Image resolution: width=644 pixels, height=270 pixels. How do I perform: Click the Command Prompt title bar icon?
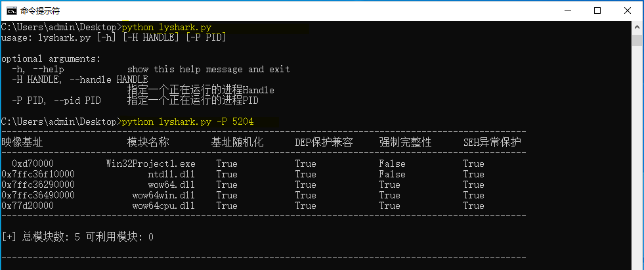pos(12,11)
